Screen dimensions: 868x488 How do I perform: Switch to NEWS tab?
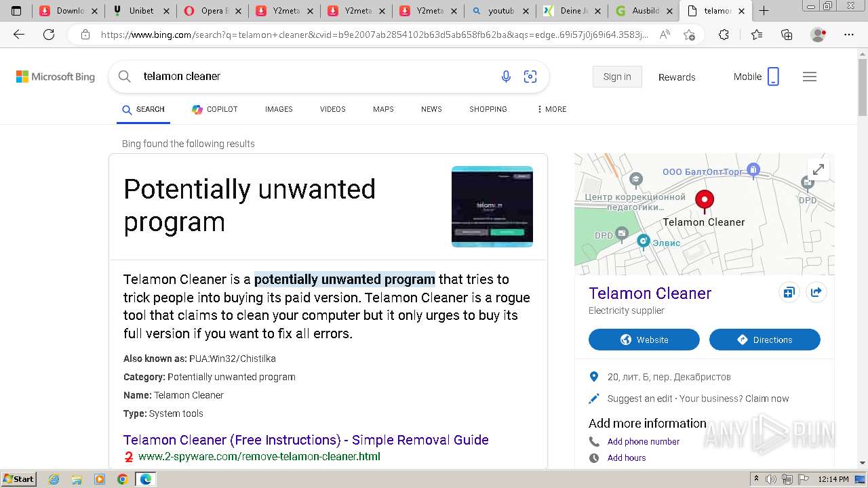431,109
